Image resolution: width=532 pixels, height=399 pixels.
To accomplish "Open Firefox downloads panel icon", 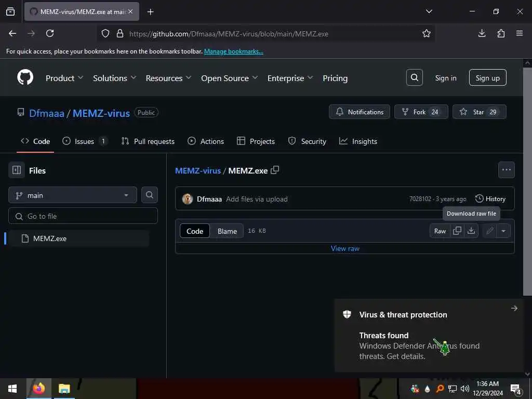I will click(x=482, y=33).
